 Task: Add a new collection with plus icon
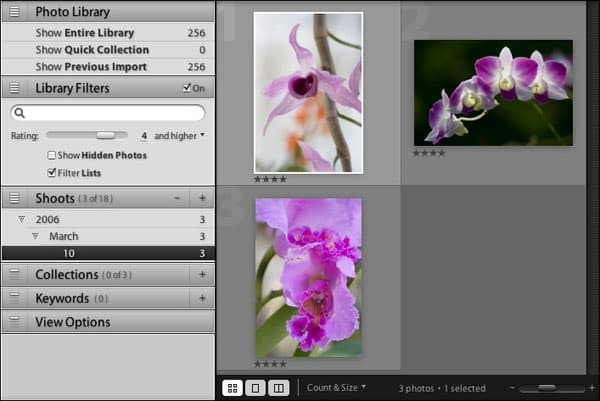coord(202,274)
